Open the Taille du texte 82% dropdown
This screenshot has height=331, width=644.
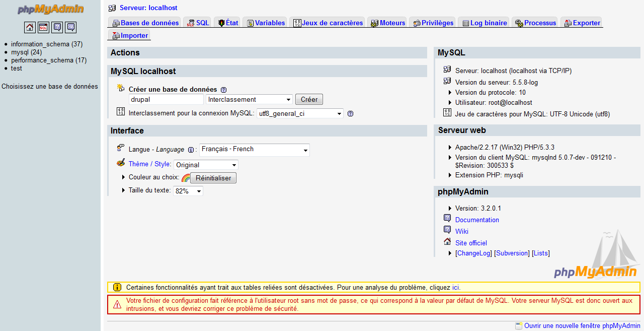pos(188,191)
